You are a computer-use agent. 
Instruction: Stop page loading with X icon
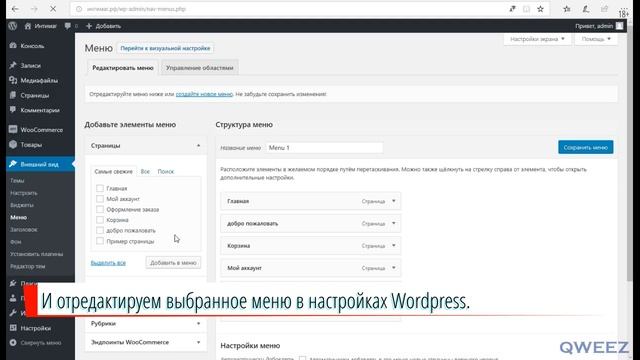click(x=53, y=9)
